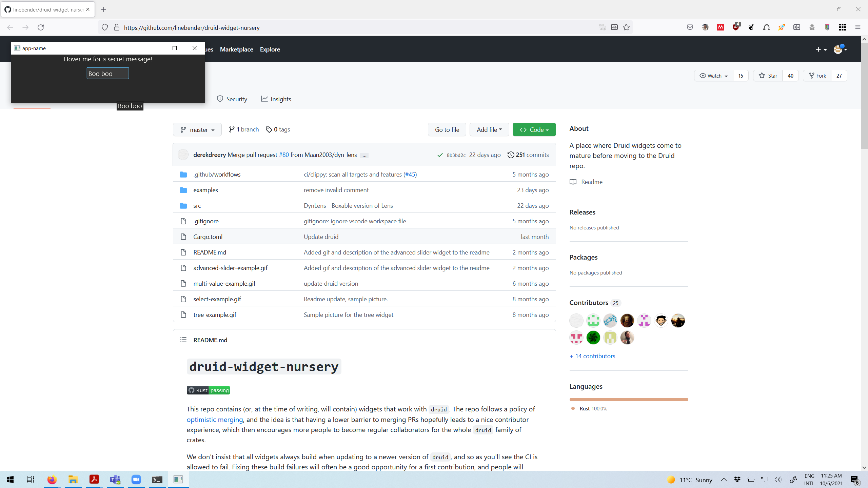
Task: Open Adobe Acrobat from the taskbar
Action: tap(94, 479)
